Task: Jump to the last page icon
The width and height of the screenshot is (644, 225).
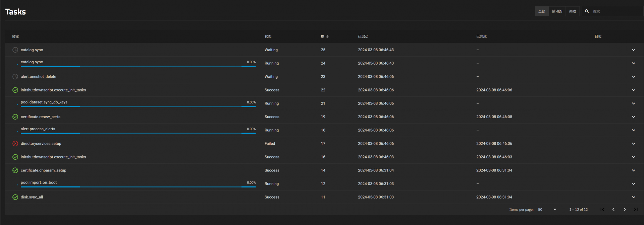Action: tap(635, 210)
